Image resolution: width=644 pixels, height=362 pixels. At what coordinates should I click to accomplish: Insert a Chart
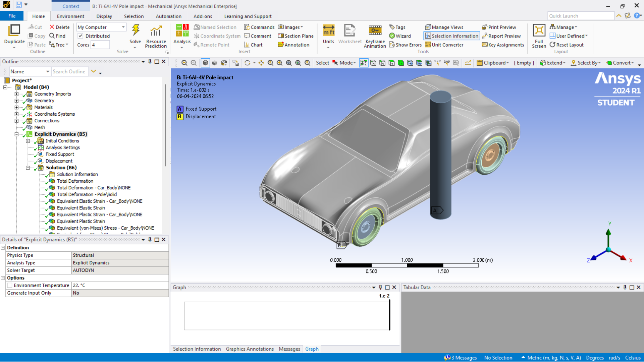click(x=253, y=45)
